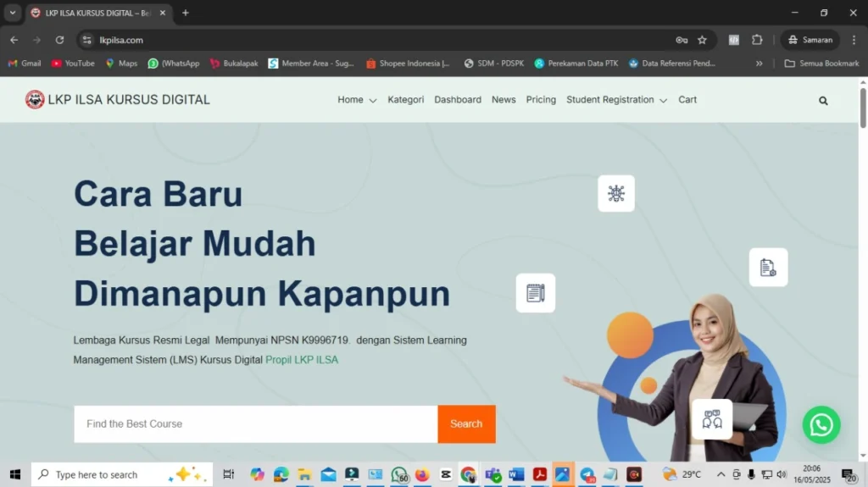
Task: Open the Chrome extensions puzzle icon
Action: pyautogui.click(x=757, y=40)
